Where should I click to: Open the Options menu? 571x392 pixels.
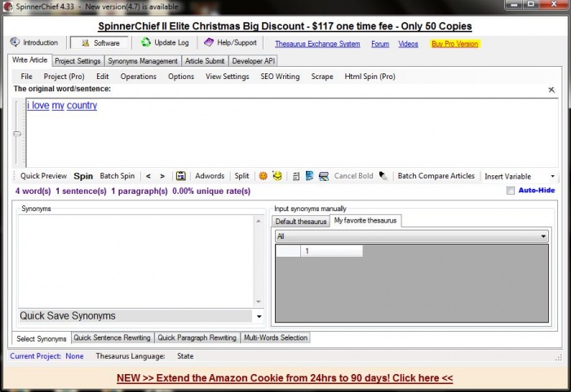[181, 77]
